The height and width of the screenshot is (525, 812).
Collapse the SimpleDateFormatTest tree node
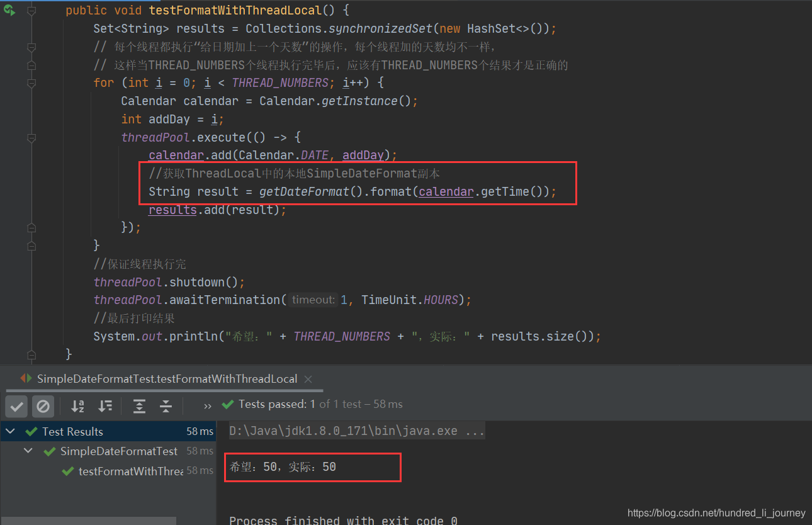(x=28, y=451)
